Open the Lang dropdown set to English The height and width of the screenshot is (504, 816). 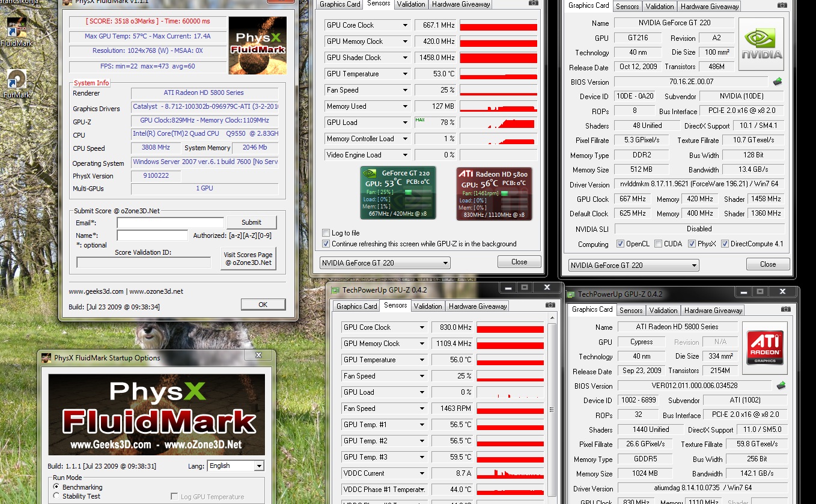(236, 466)
